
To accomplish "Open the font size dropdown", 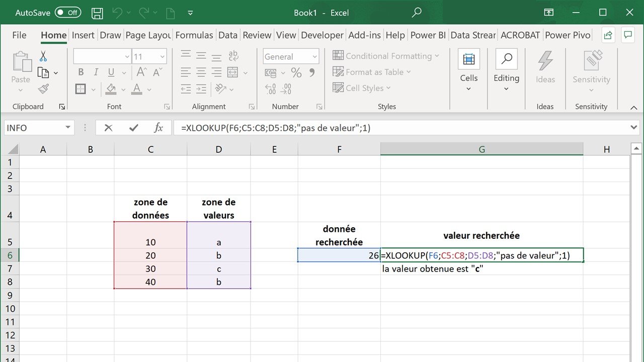I will tap(162, 57).
